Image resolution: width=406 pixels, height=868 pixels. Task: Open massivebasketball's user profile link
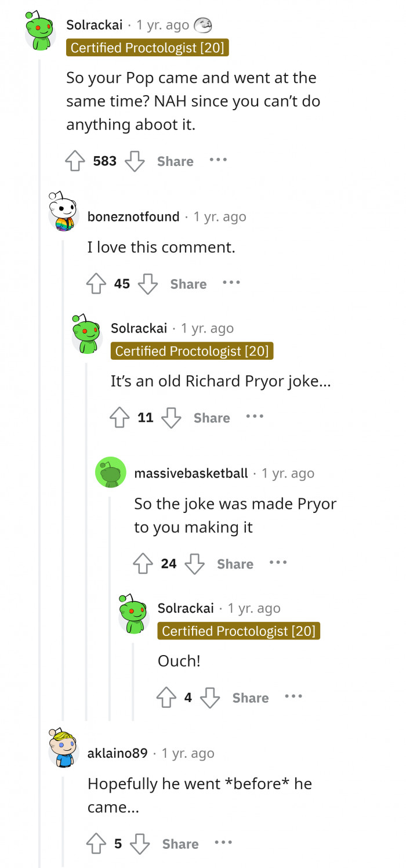[x=191, y=473]
